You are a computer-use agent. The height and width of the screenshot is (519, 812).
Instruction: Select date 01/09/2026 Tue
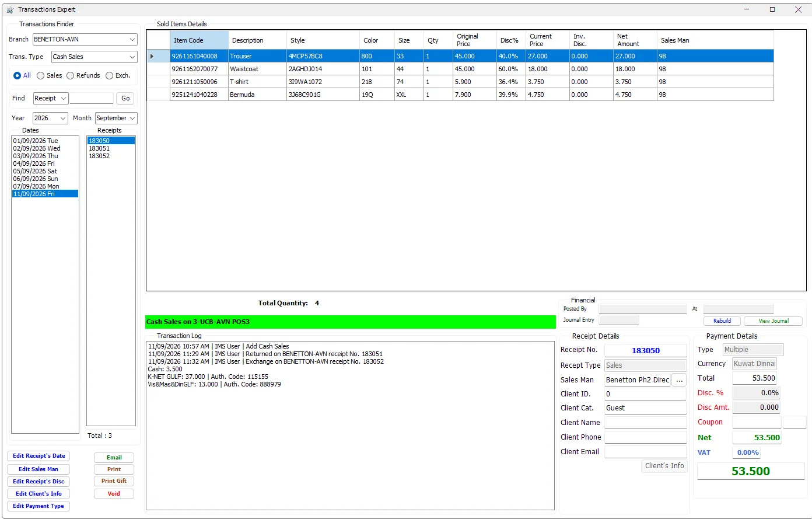point(45,141)
